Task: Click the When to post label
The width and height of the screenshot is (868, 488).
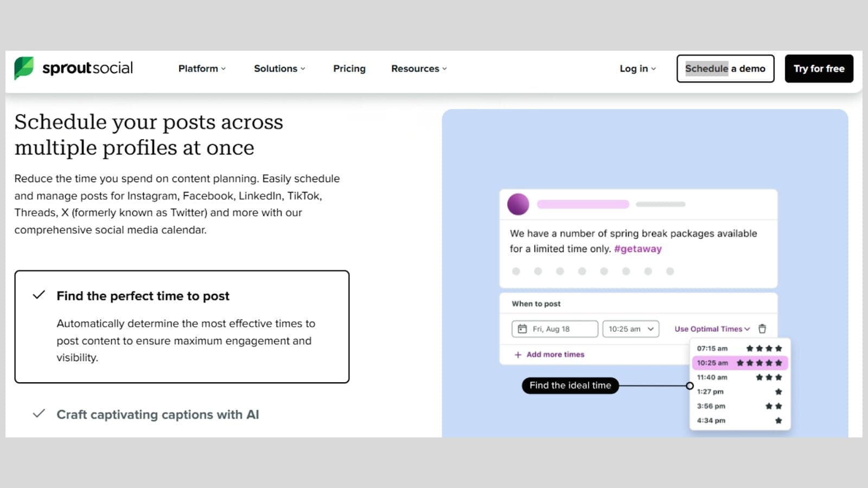Action: pos(536,304)
